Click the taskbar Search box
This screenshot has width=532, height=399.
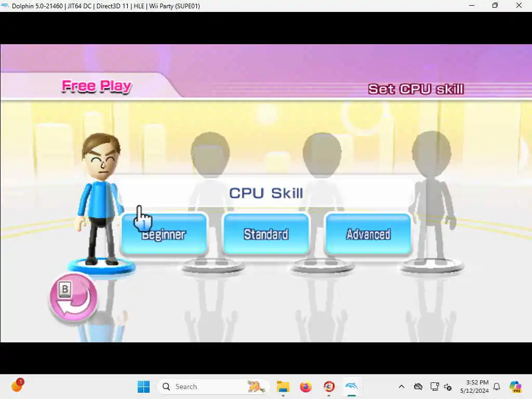tap(214, 387)
